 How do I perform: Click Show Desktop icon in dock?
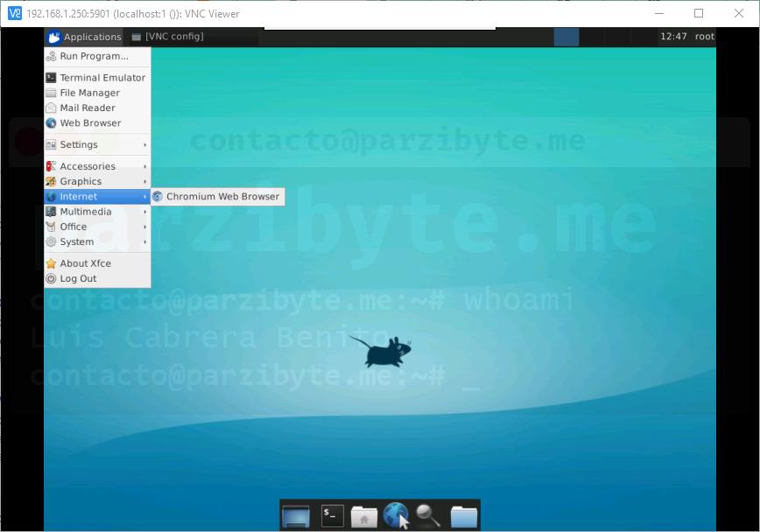[296, 516]
